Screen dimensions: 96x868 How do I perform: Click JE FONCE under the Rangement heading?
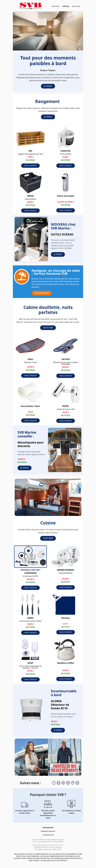coord(48,117)
